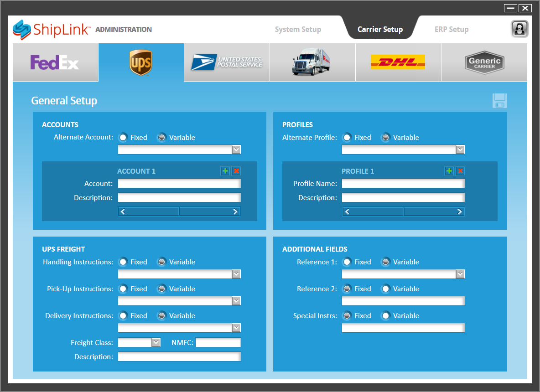Select Fixed for Alternate Profile
The height and width of the screenshot is (392, 540).
(347, 138)
